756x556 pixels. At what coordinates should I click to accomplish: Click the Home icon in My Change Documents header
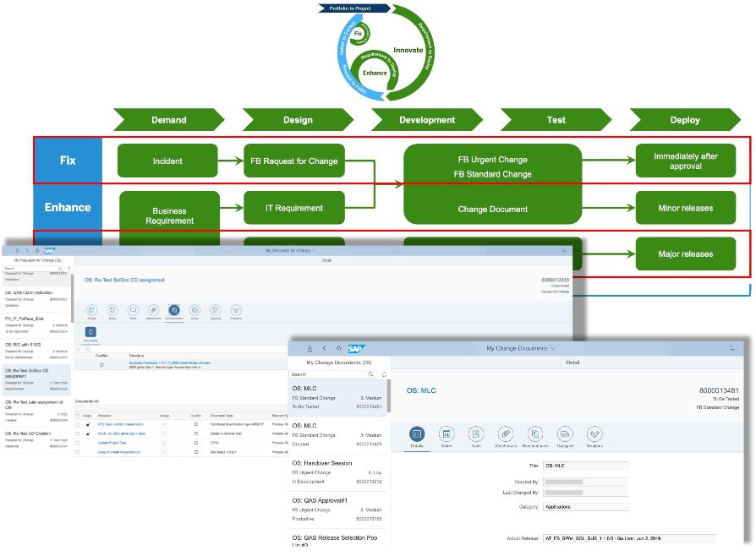339,348
